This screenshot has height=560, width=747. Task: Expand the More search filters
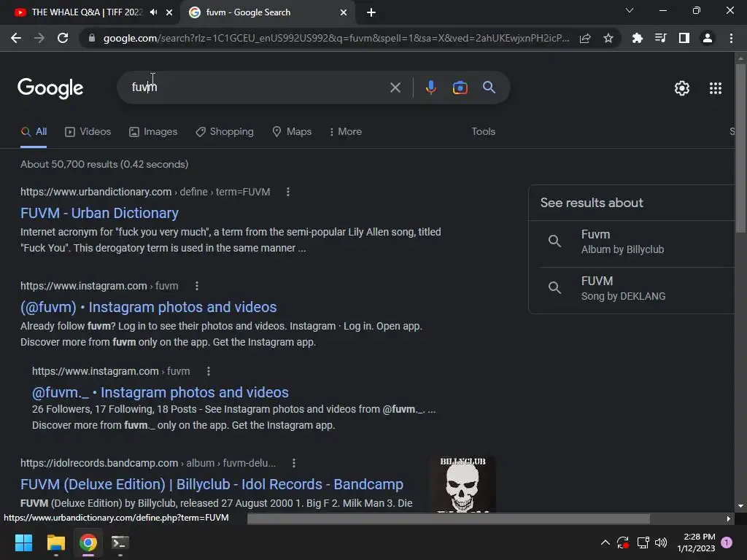(345, 131)
